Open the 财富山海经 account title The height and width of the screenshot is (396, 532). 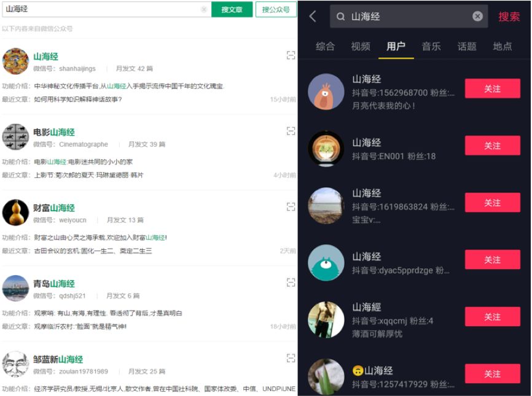(54, 208)
